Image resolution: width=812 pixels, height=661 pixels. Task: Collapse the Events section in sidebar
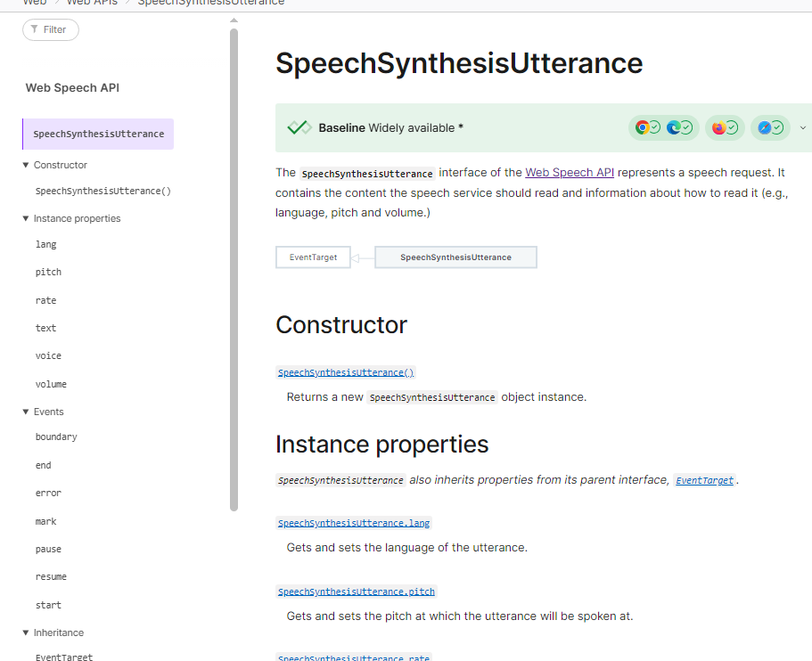click(26, 412)
